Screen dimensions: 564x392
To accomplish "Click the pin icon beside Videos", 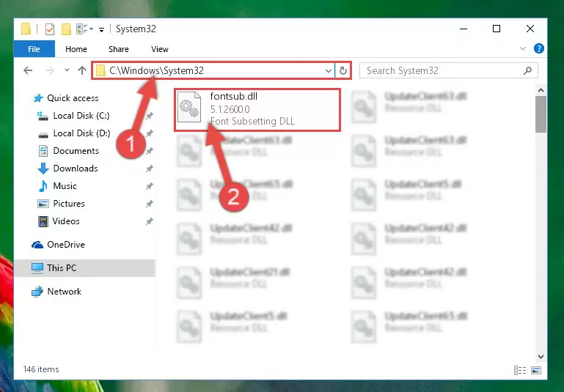I will pyautogui.click(x=150, y=221).
